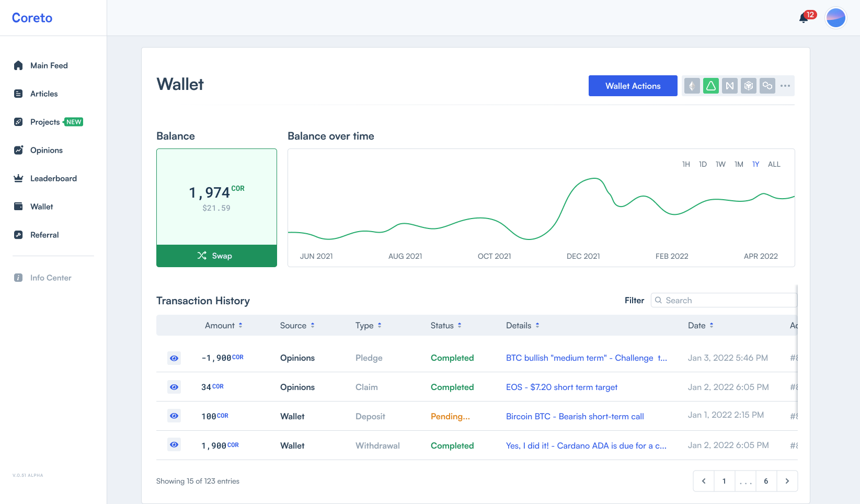View the 1,900 COR Withdrawal transaction
Viewport: 860px width, 504px height.
(174, 444)
